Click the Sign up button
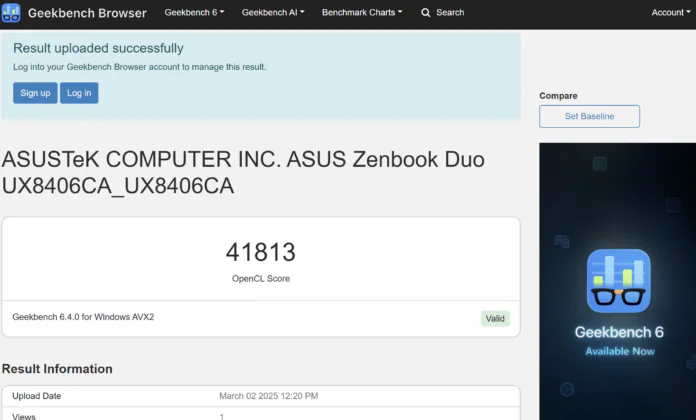 [x=35, y=93]
